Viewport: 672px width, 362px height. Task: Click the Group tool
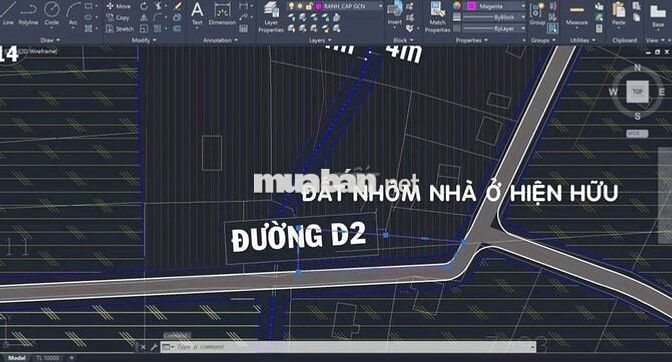[x=537, y=13]
